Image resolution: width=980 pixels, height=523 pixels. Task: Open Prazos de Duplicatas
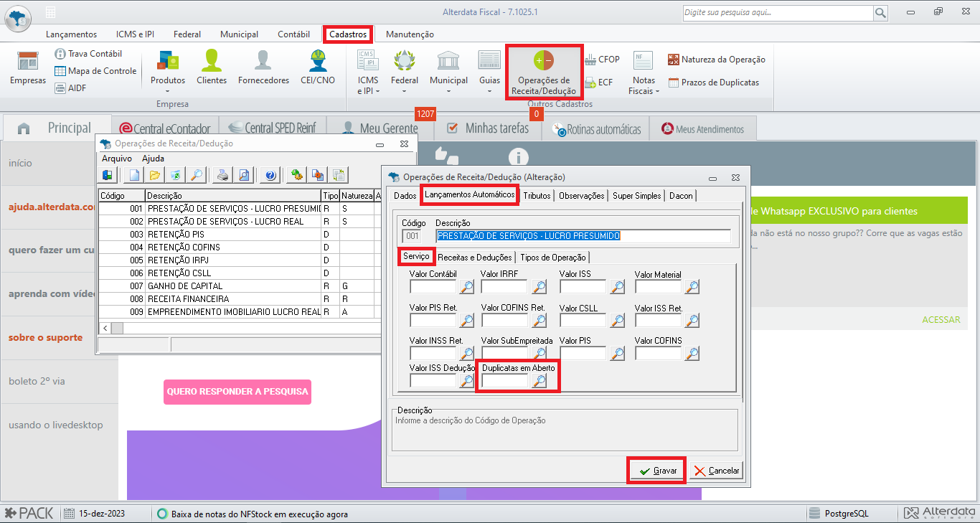click(x=713, y=83)
